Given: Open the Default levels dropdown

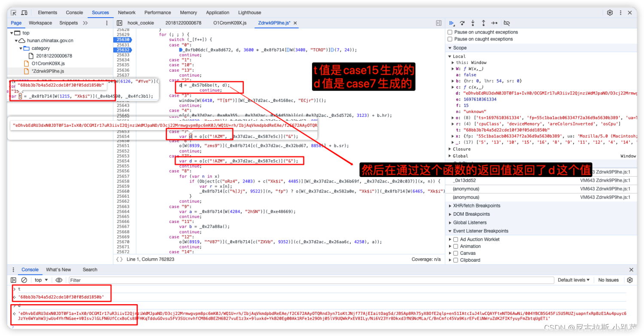Looking at the screenshot, I should point(574,280).
